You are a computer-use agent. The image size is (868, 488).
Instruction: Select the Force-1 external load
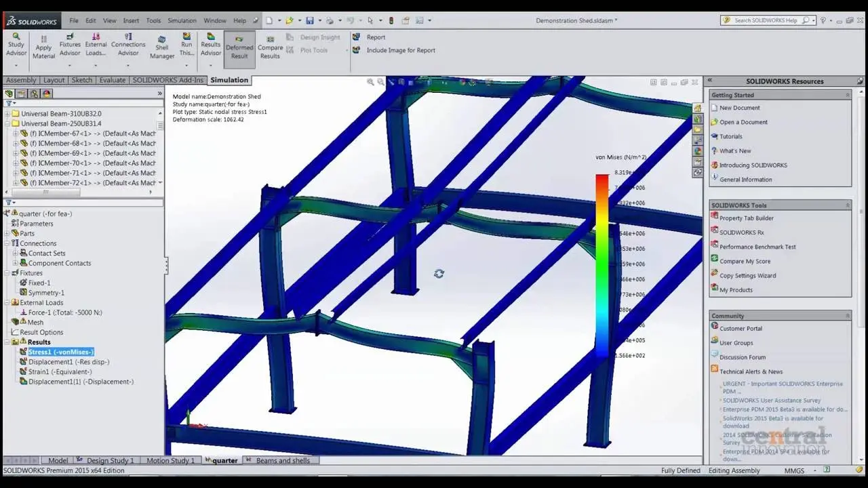point(65,312)
